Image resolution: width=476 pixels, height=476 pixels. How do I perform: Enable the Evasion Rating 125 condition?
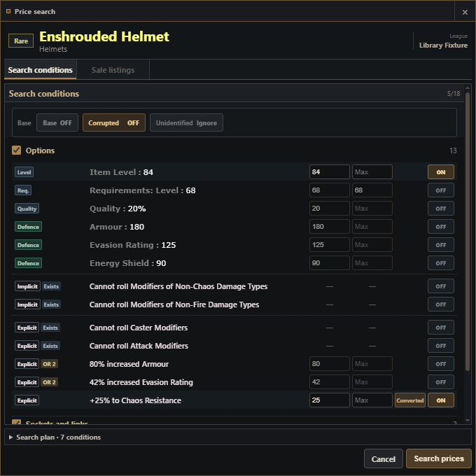(x=441, y=245)
